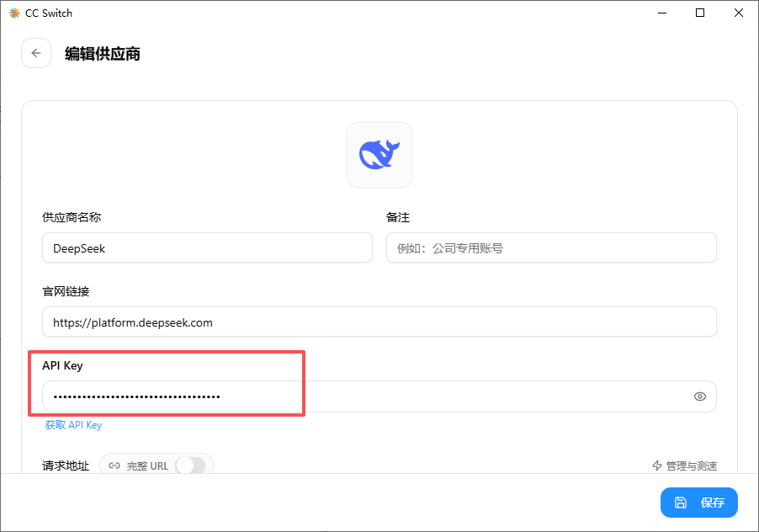Click the 保存 save button
Viewport: 759px width, 532px height.
[699, 503]
